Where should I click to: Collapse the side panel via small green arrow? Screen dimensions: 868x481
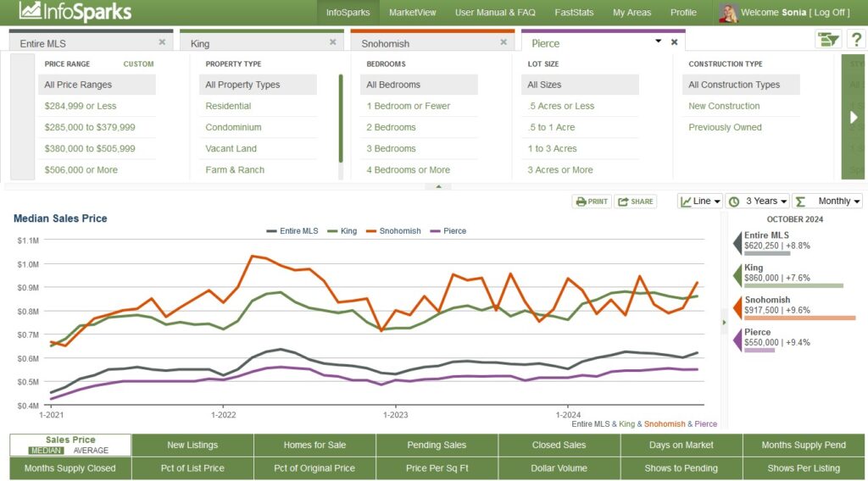tap(724, 322)
